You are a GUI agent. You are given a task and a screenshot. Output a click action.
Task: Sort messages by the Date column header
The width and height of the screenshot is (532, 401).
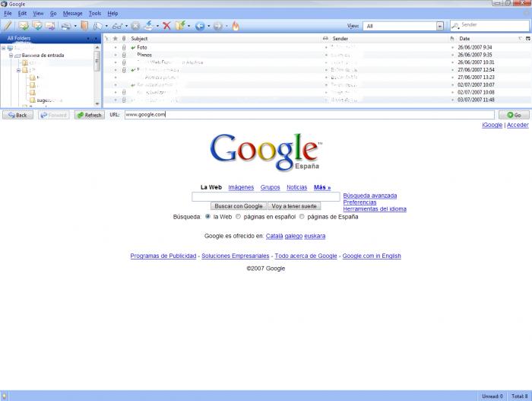[x=464, y=38]
